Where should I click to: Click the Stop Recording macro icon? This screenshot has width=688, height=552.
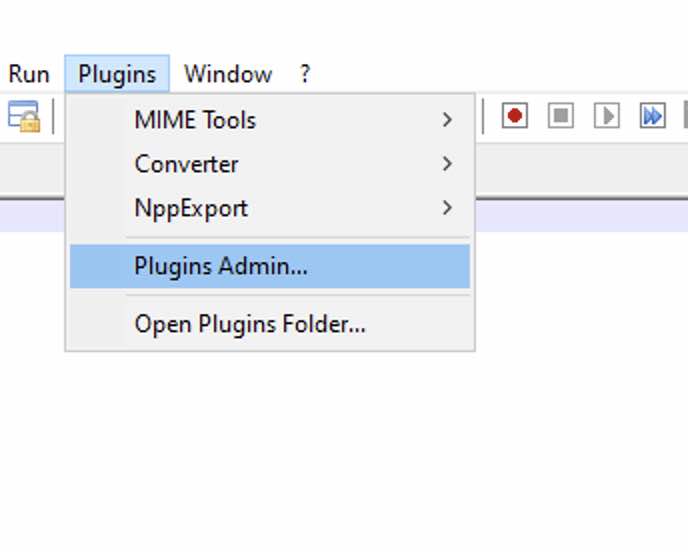[x=561, y=116]
